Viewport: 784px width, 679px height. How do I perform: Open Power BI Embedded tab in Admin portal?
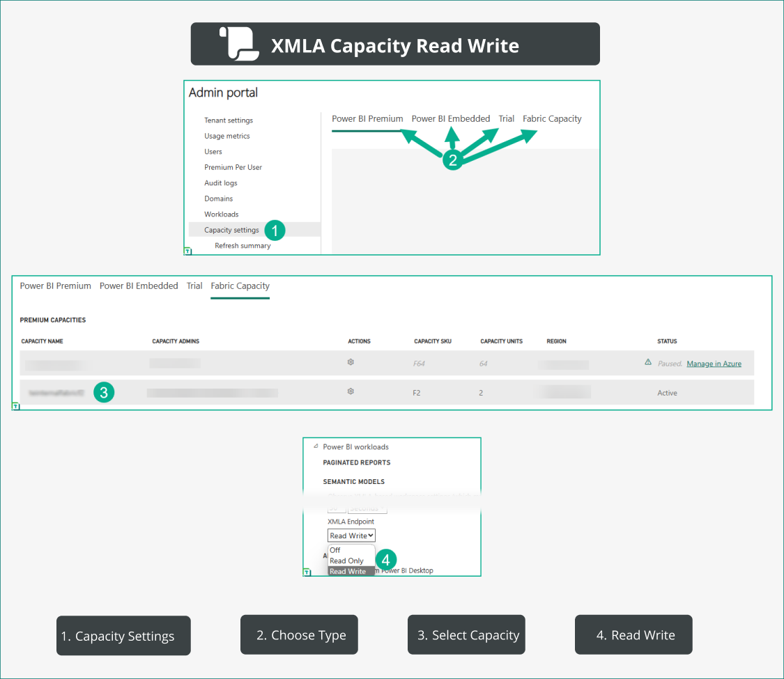coord(450,118)
